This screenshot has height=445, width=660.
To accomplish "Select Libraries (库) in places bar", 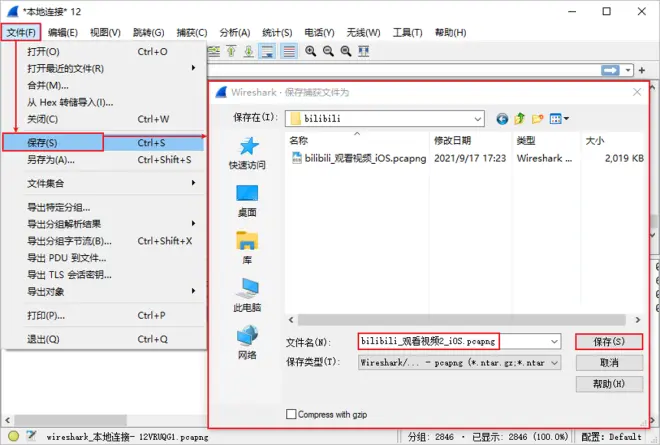I will (x=247, y=248).
